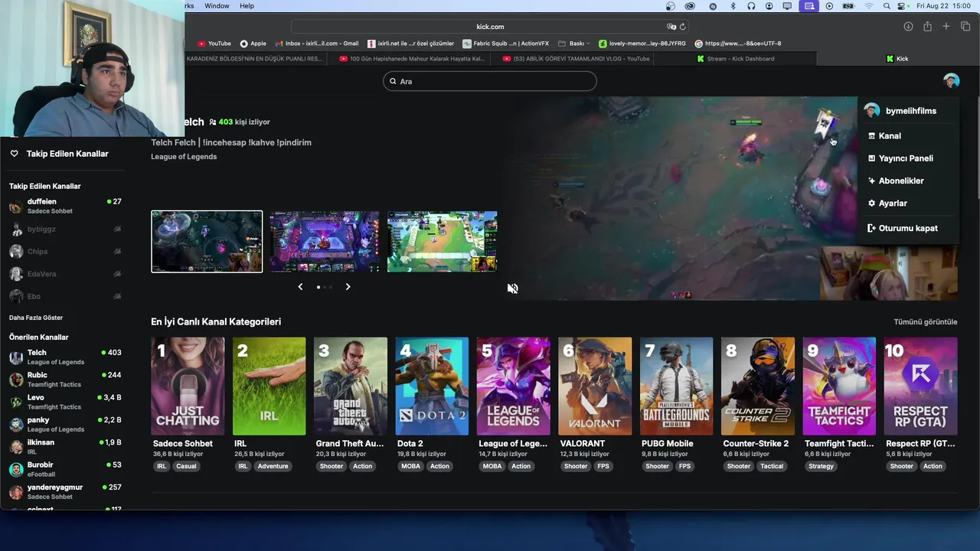The height and width of the screenshot is (551, 980).
Task: Click the translate icon in the address bar
Action: tap(671, 27)
